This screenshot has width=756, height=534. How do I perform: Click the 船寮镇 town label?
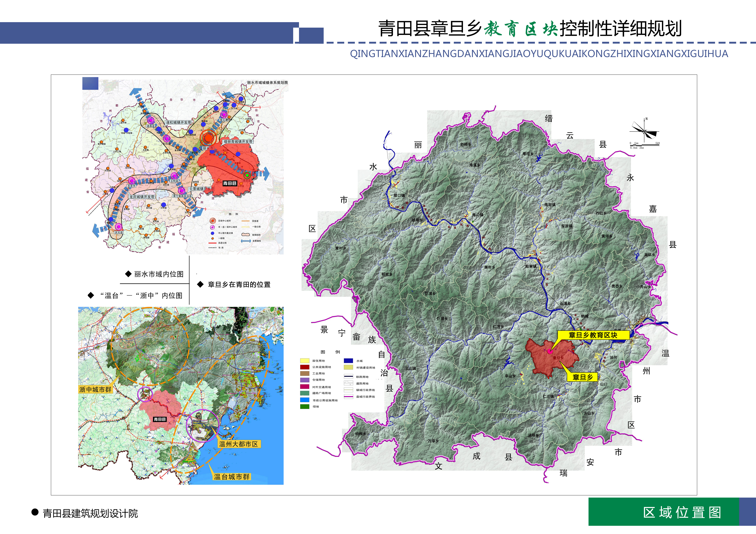(x=531, y=266)
